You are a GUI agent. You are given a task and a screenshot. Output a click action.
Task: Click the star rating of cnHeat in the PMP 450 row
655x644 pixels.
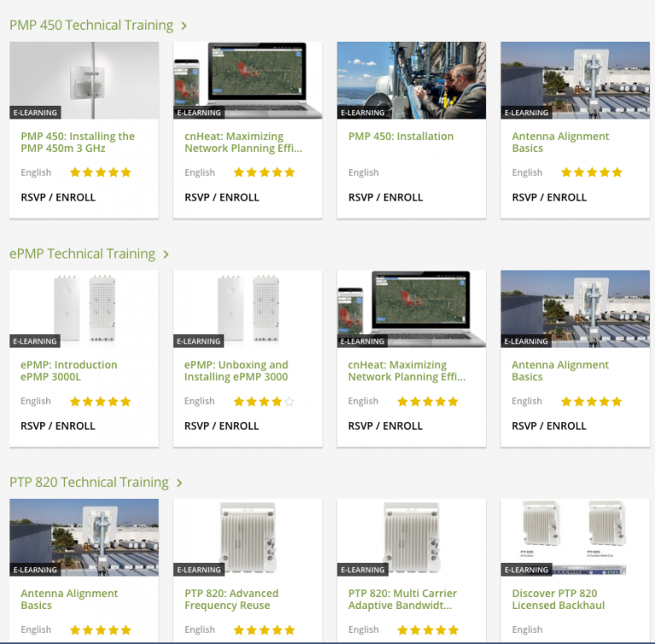point(264,172)
